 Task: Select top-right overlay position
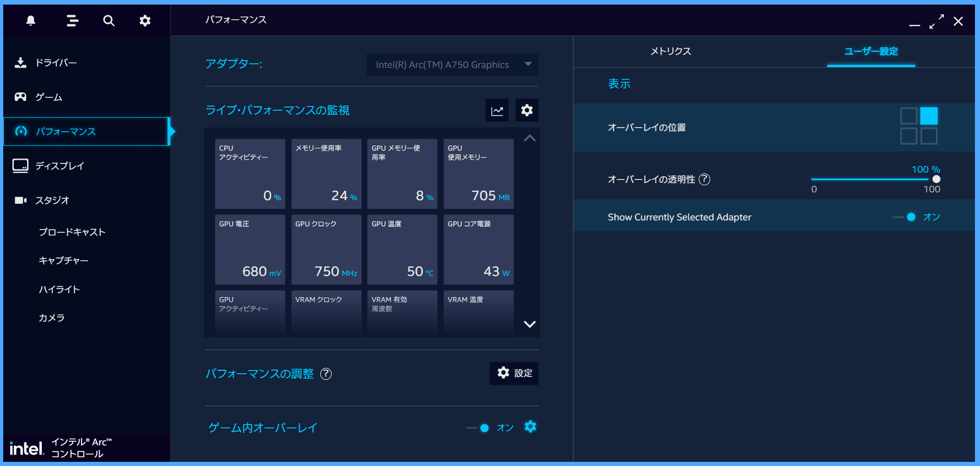(x=929, y=116)
